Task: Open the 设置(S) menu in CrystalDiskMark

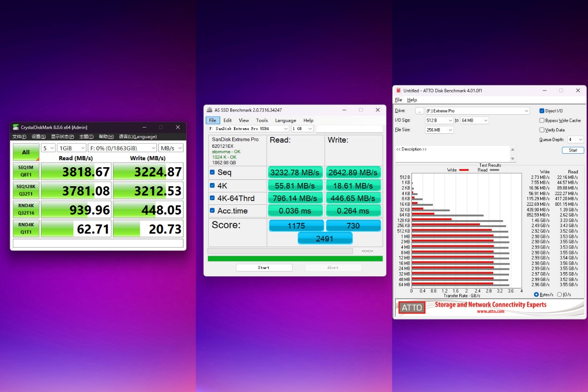Action: [39, 137]
